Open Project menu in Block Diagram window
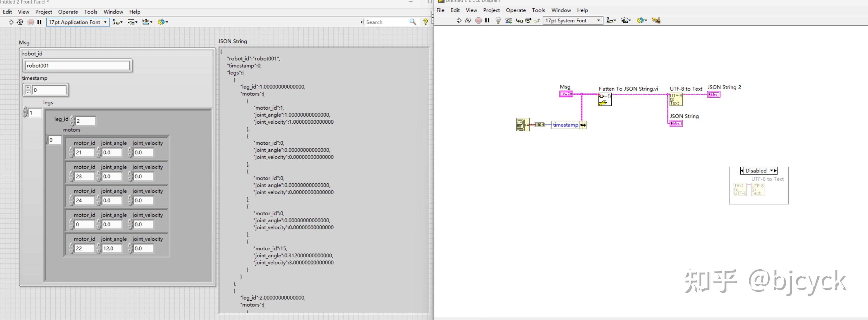Viewport: 868px width, 320px height. coord(491,10)
